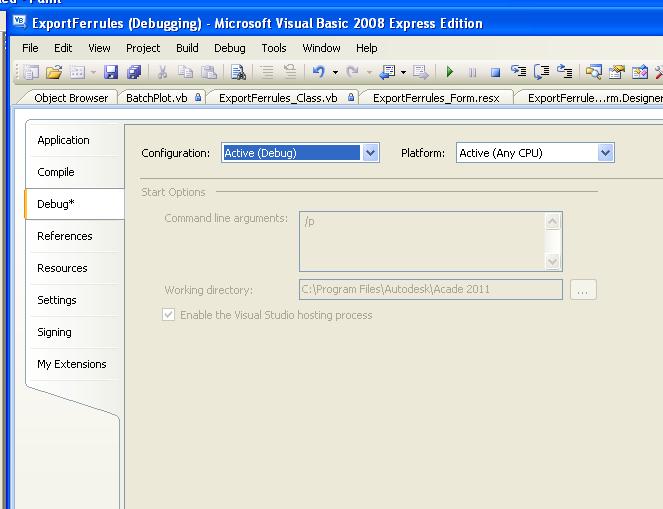Click the Visual Basic app icon in title bar
This screenshot has width=663, height=509.
click(x=19, y=22)
